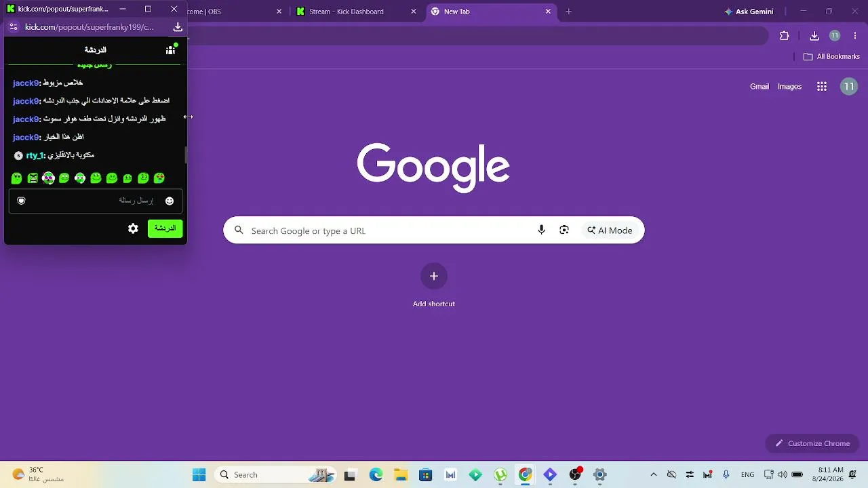The width and height of the screenshot is (868, 488).
Task: Open Chrome extensions puzzle icon
Action: (785, 36)
